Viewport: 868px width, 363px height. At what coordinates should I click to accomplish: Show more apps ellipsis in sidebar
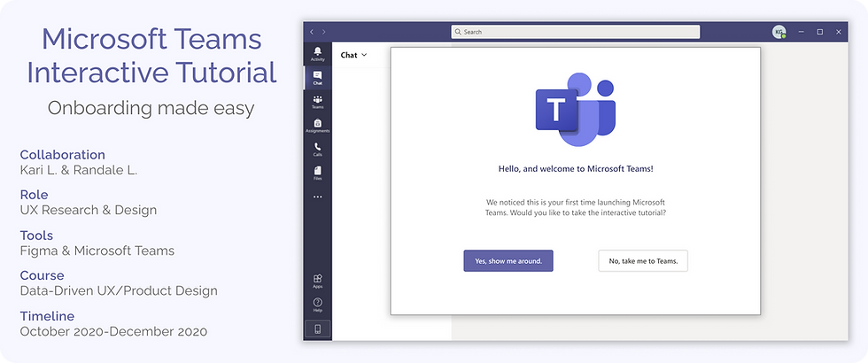click(318, 197)
